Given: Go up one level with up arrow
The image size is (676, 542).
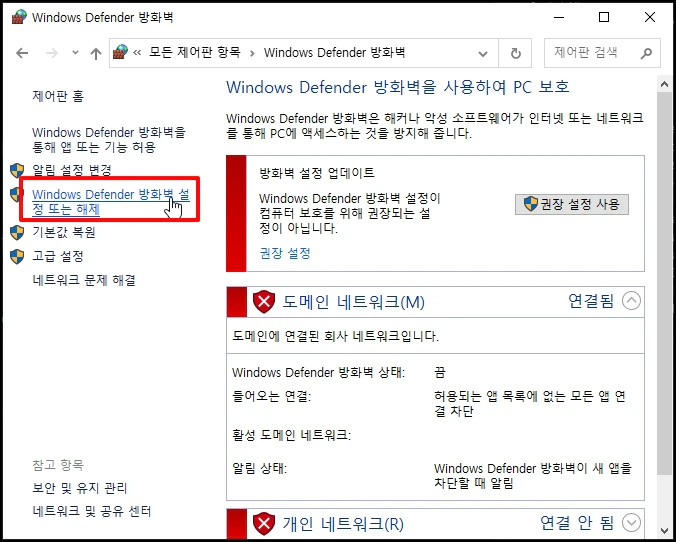Looking at the screenshot, I should click(x=96, y=53).
